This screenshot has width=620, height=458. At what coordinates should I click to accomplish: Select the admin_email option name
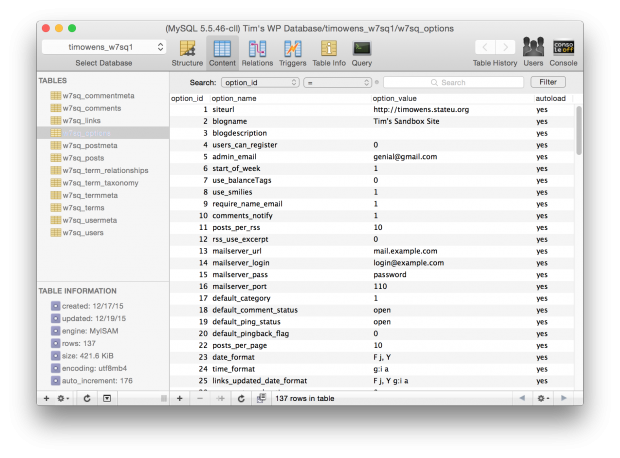tap(234, 157)
